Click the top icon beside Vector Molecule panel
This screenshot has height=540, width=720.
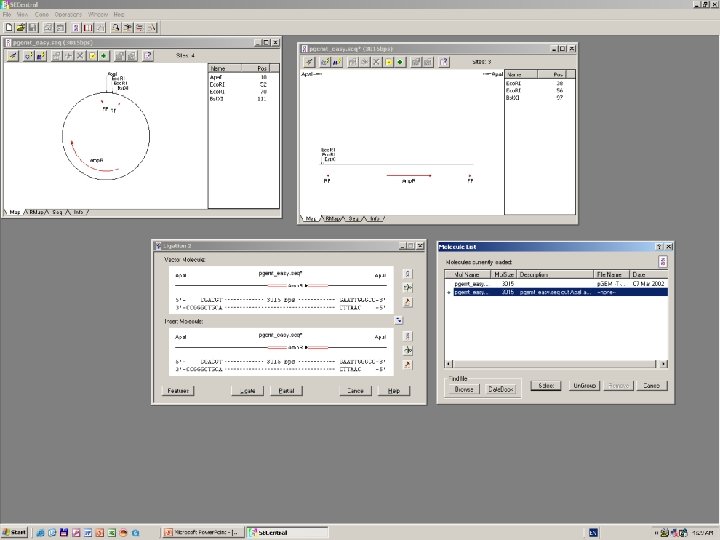[407, 273]
